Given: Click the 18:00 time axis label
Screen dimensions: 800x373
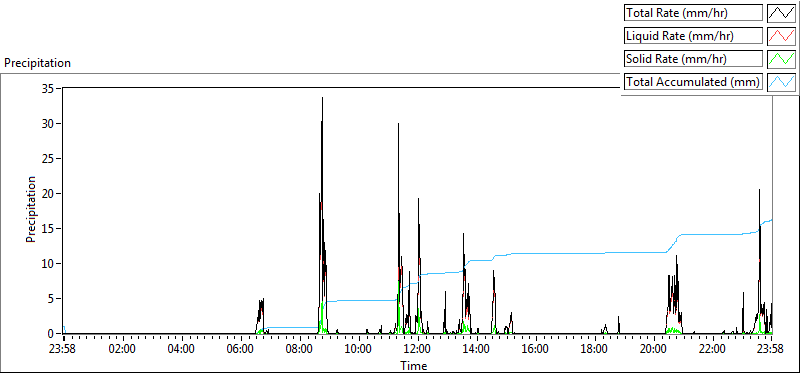Looking at the screenshot, I should point(594,350).
